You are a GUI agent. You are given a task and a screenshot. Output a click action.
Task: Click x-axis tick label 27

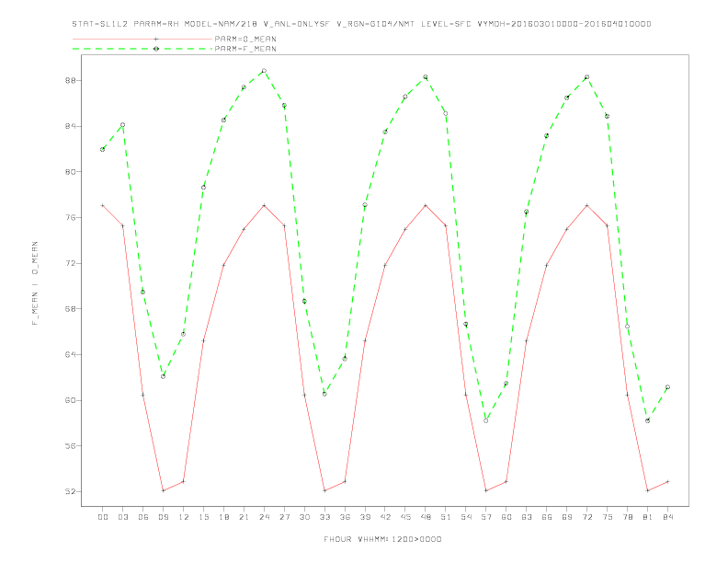[284, 517]
